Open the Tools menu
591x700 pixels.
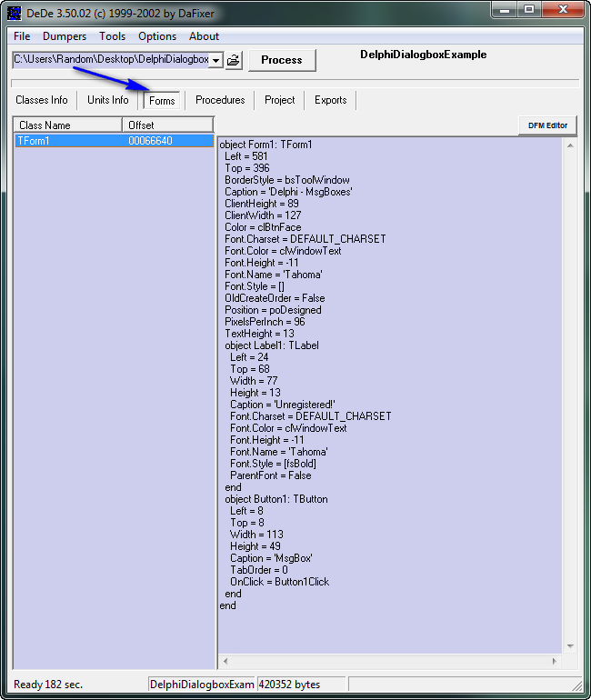[x=112, y=36]
